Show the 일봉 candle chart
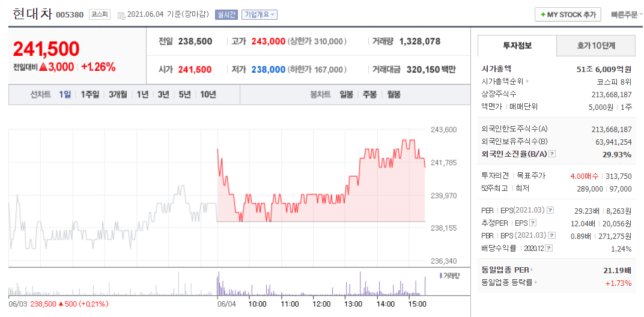The height and width of the screenshot is (317, 644). point(346,94)
